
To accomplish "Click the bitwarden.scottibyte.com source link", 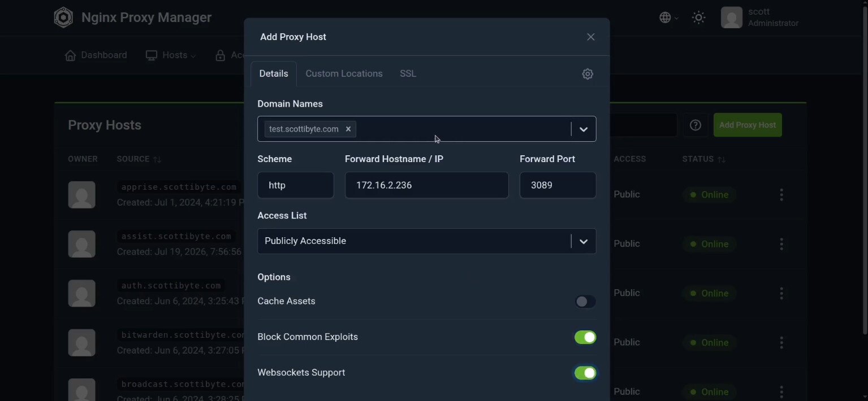I will [x=182, y=335].
